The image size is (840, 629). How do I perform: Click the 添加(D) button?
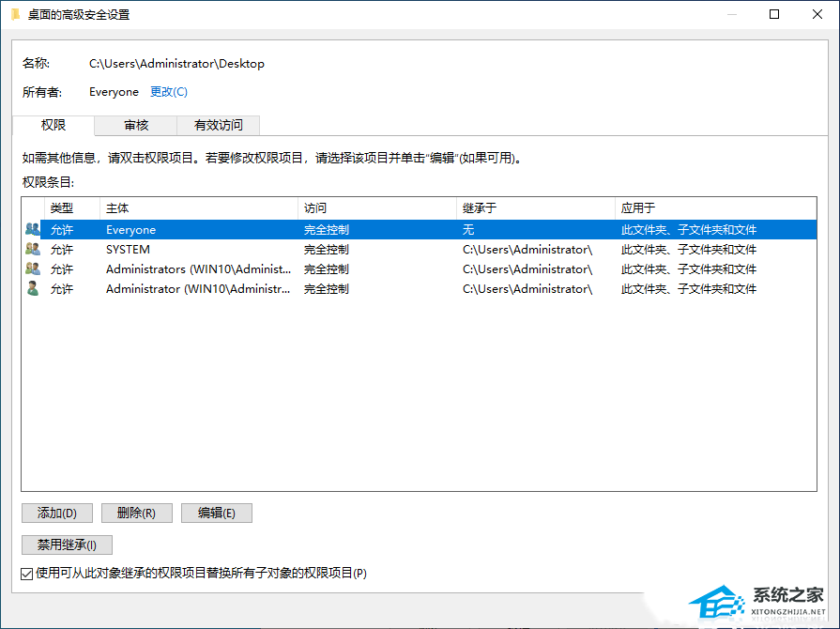57,514
